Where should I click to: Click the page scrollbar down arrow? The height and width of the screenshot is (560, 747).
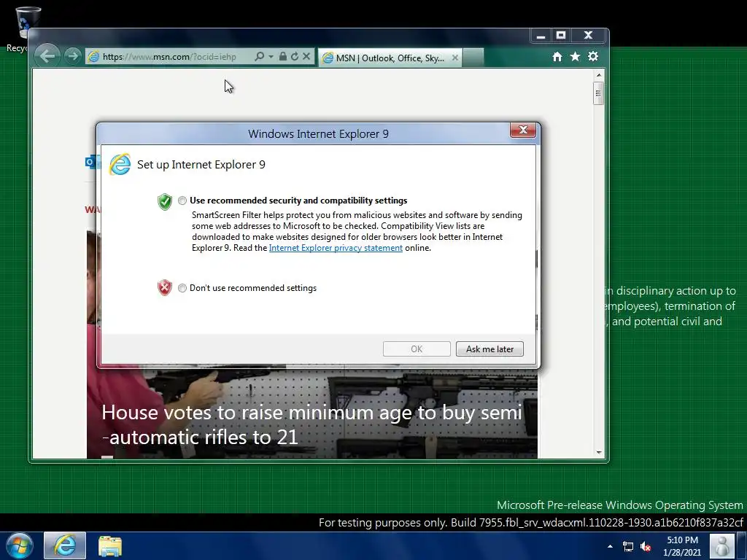[599, 452]
